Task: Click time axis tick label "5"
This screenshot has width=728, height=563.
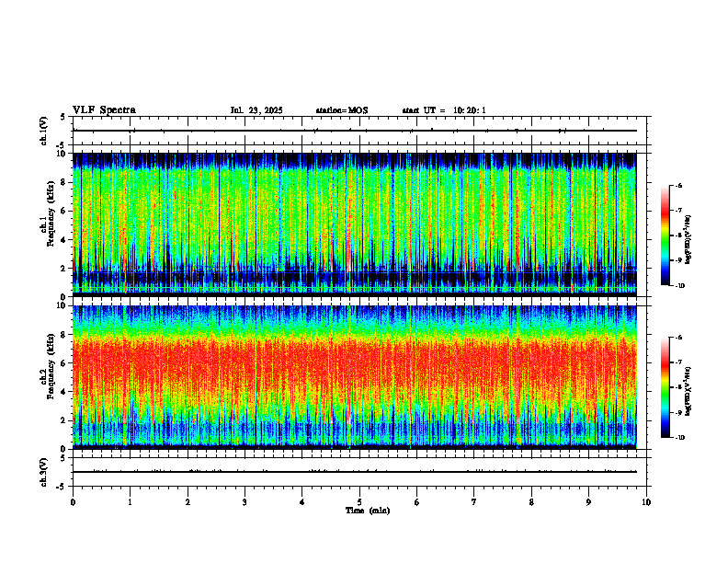Action: coord(359,502)
